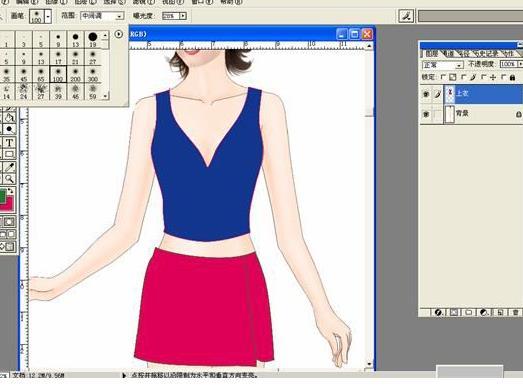
Task: Select the Eyedropper tool
Action: (9, 167)
